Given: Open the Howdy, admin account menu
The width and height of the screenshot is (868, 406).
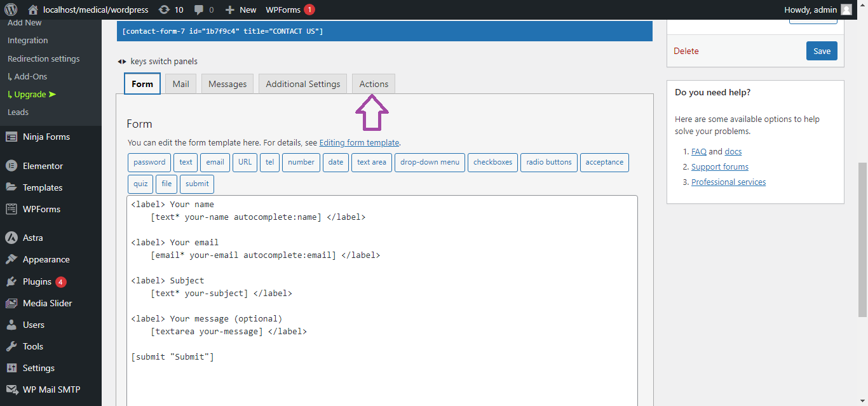Looking at the screenshot, I should pyautogui.click(x=818, y=10).
